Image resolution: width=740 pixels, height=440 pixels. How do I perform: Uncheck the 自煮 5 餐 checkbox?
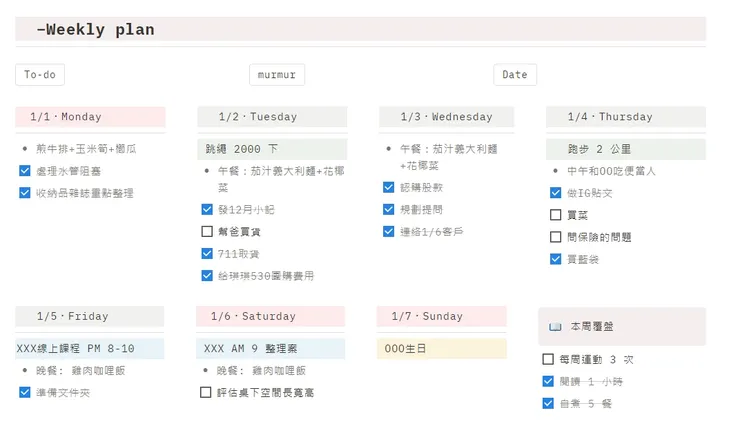[548, 403]
